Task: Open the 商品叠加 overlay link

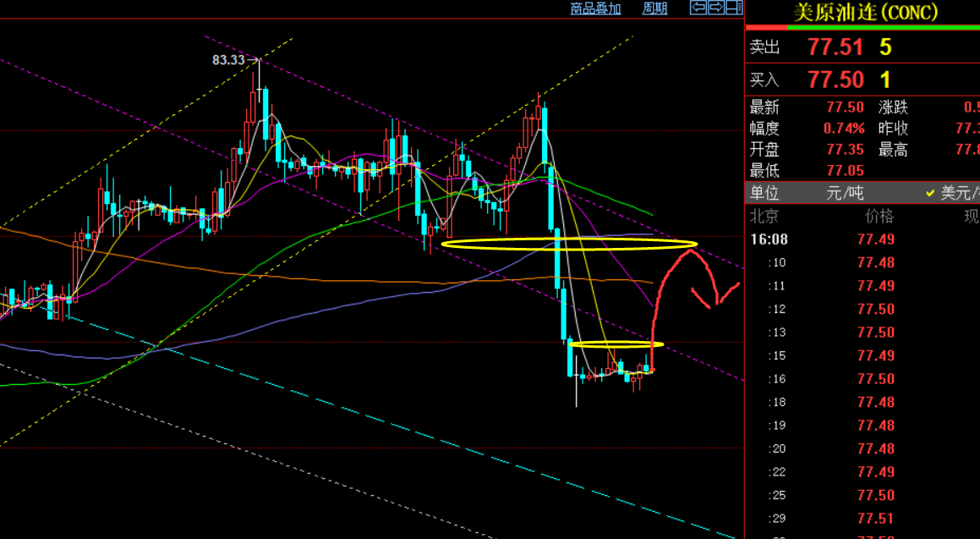Action: 595,8
